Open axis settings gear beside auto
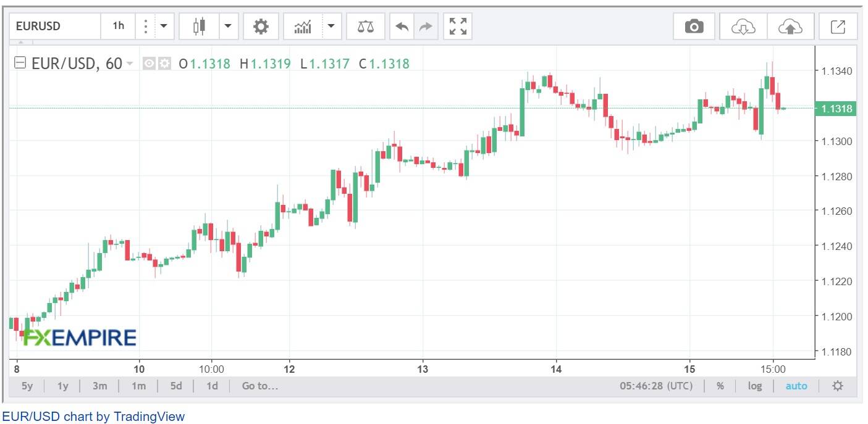868x424 pixels. click(837, 386)
